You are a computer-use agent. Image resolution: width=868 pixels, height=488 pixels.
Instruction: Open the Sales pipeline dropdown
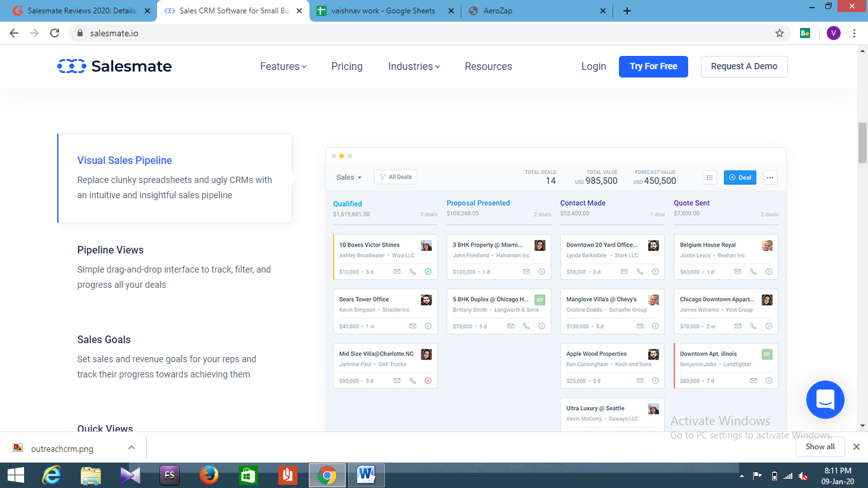349,177
